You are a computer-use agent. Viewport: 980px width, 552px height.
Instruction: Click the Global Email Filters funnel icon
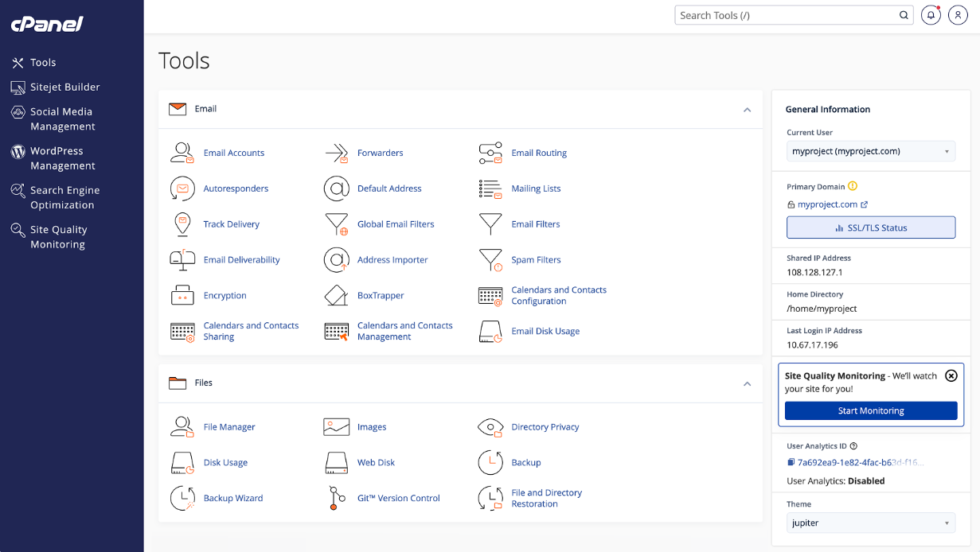(337, 224)
